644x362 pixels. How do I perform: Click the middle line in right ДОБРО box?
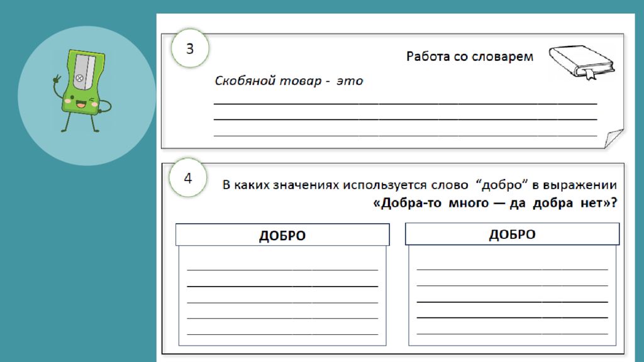tap(512, 302)
